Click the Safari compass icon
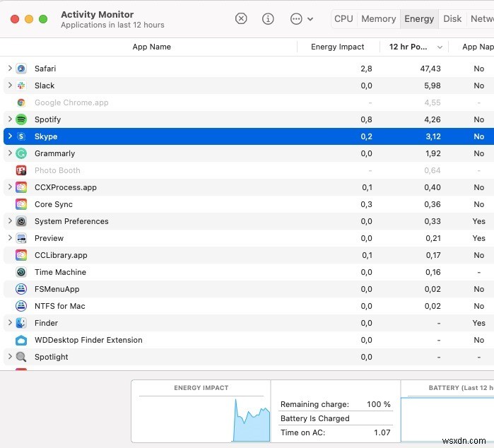The width and height of the screenshot is (494, 448). pyautogui.click(x=21, y=69)
